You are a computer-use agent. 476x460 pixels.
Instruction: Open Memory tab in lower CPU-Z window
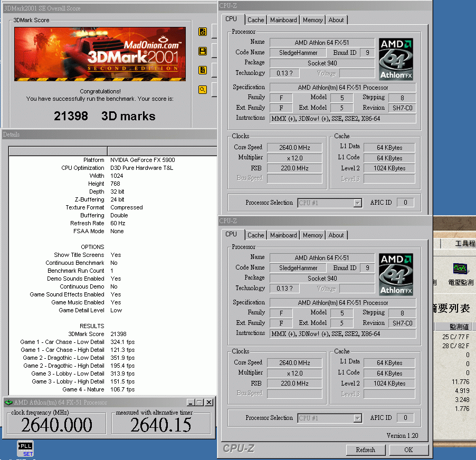312,235
